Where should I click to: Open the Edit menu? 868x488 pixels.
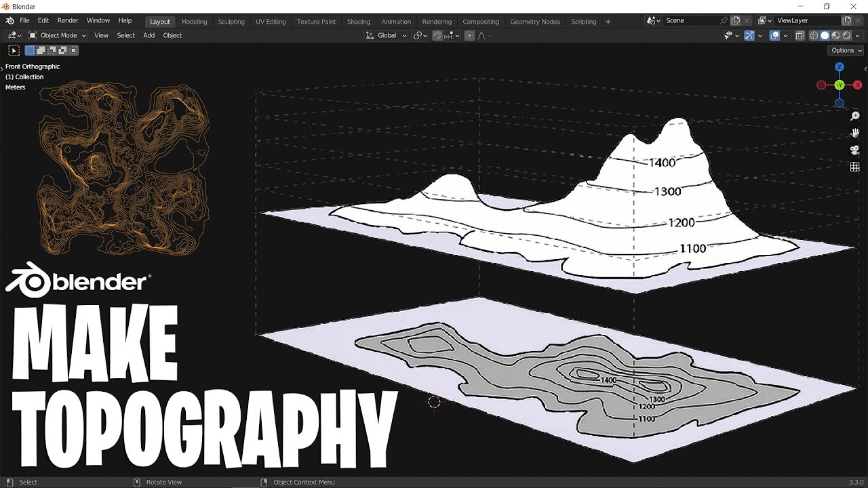point(43,21)
